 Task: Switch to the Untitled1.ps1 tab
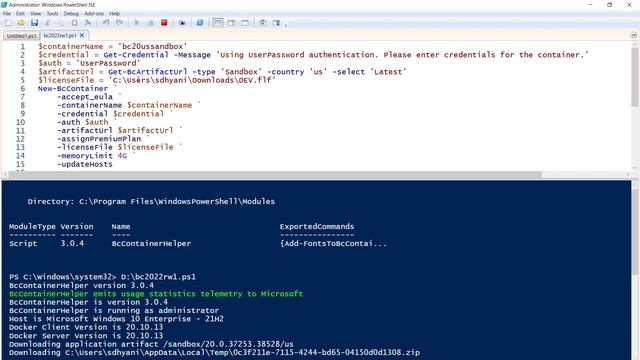(21, 36)
